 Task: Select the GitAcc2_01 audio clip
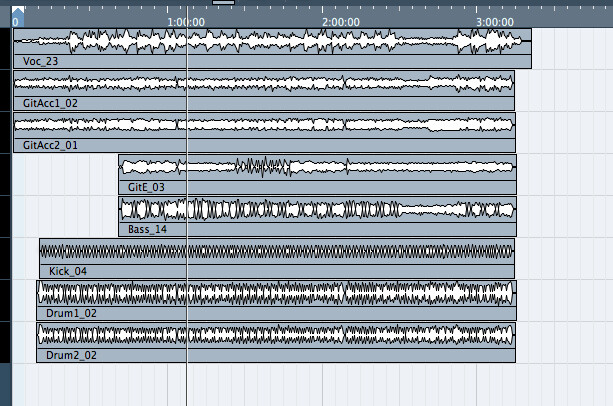tap(264, 132)
